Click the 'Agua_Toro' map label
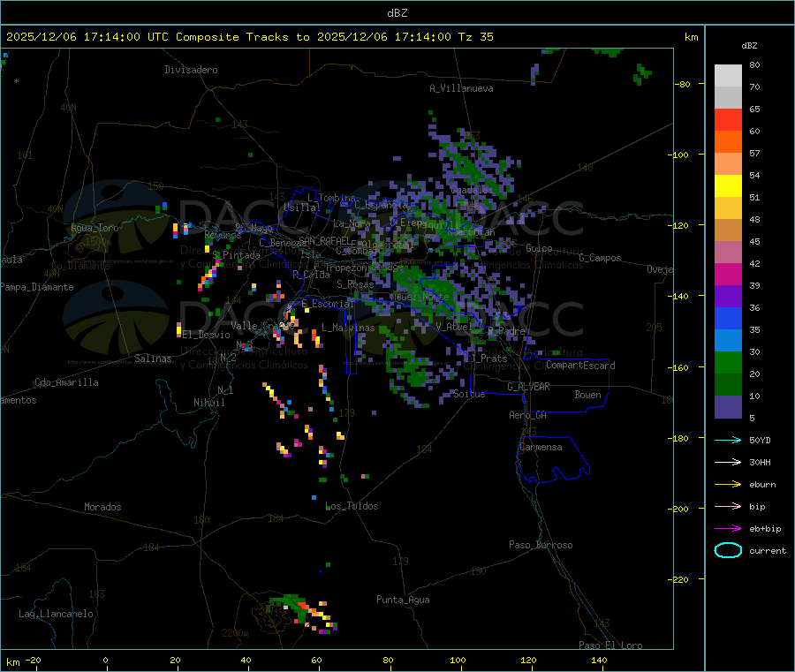 (95, 228)
